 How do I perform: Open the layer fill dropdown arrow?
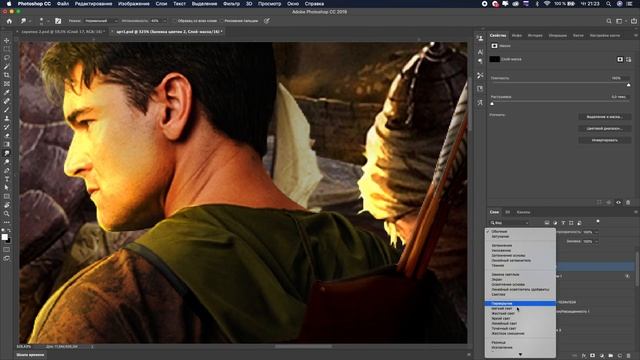pos(596,241)
